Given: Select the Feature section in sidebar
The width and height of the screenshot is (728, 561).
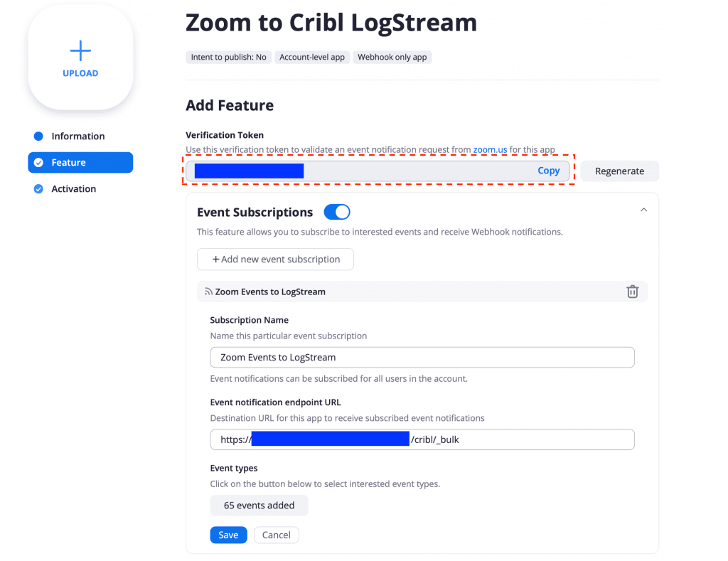Looking at the screenshot, I should pyautogui.click(x=68, y=163).
